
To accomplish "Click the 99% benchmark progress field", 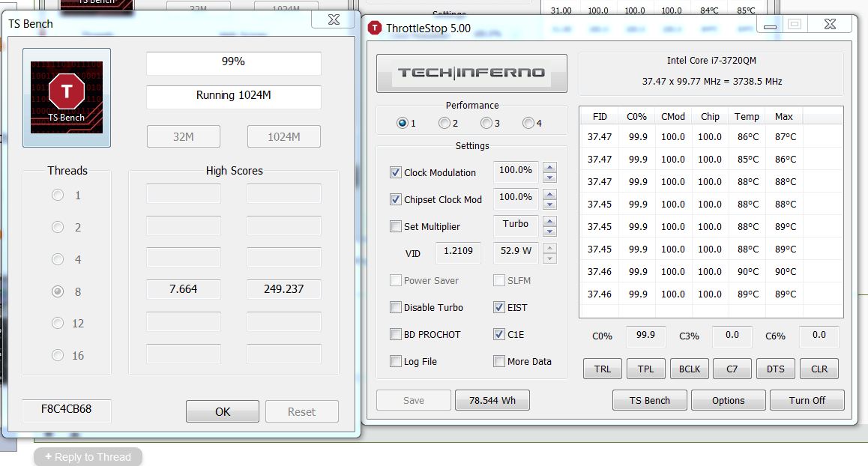I will click(x=234, y=63).
